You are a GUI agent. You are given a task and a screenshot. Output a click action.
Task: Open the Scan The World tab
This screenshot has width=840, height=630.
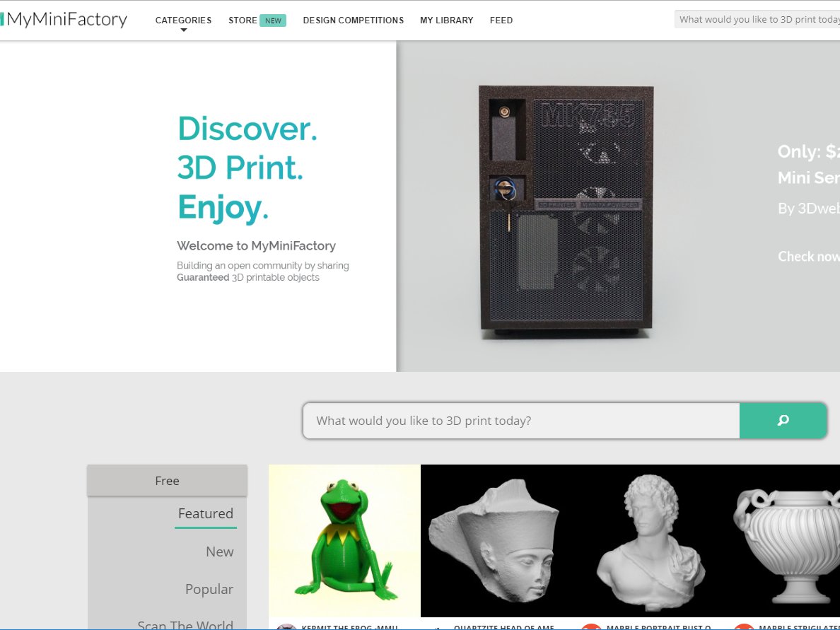coord(185,624)
